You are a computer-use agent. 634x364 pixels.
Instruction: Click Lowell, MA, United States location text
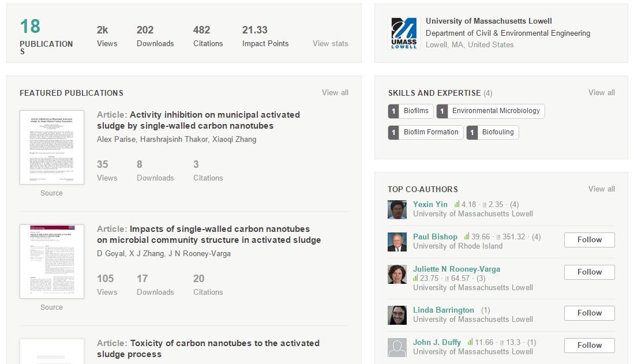point(470,44)
